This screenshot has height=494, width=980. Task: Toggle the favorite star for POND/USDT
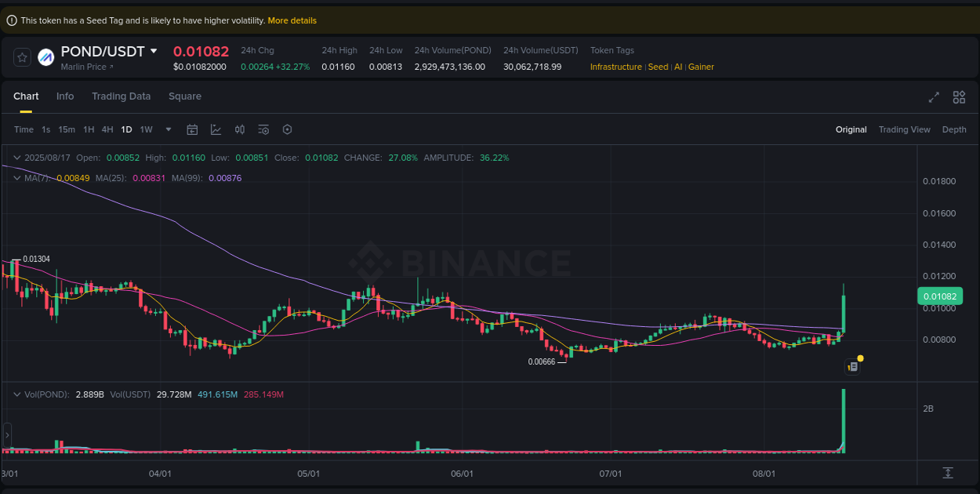(x=20, y=57)
